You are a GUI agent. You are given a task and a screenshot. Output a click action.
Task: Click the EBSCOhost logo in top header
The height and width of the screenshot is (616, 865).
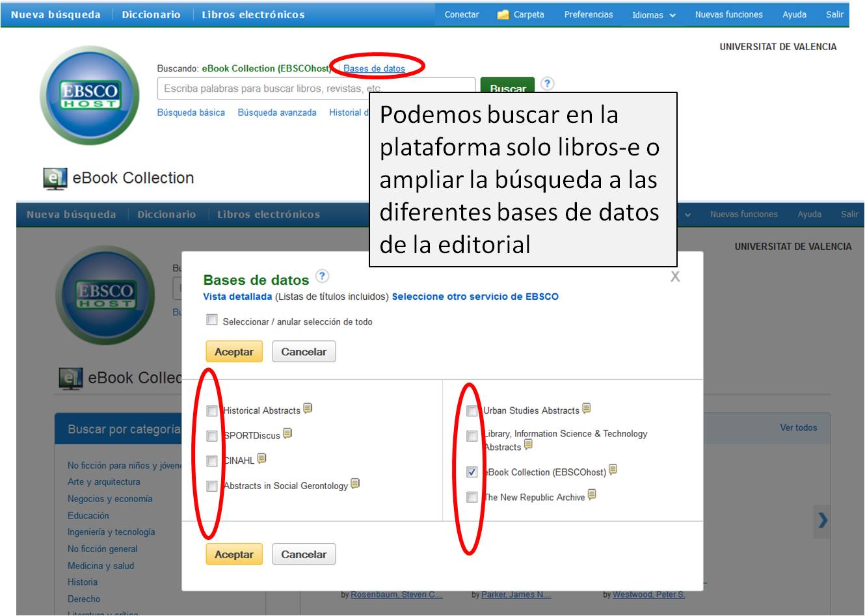[90, 96]
